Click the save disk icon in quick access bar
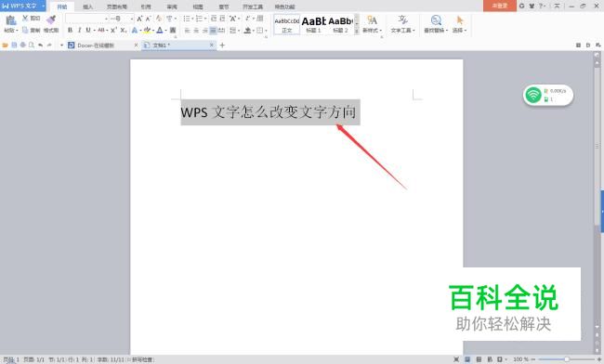 pos(14,45)
